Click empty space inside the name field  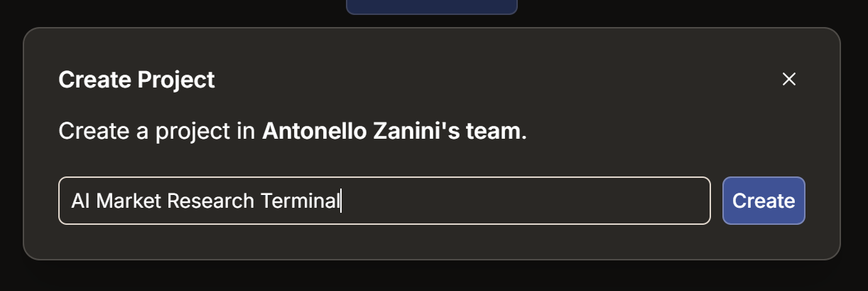pyautogui.click(x=533, y=201)
